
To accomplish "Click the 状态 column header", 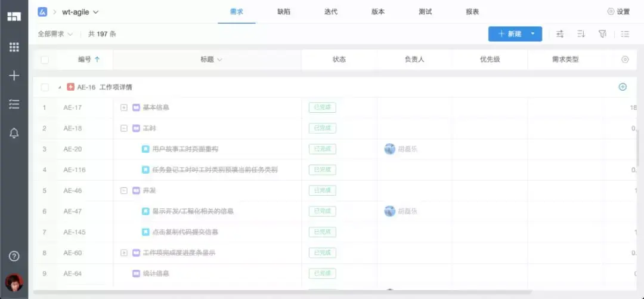I will (x=339, y=60).
